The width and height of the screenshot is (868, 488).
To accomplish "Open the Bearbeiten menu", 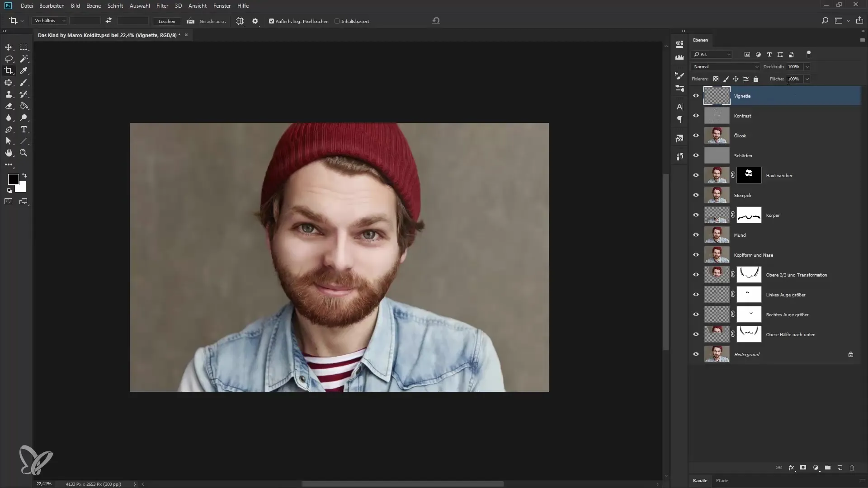I will click(x=52, y=6).
